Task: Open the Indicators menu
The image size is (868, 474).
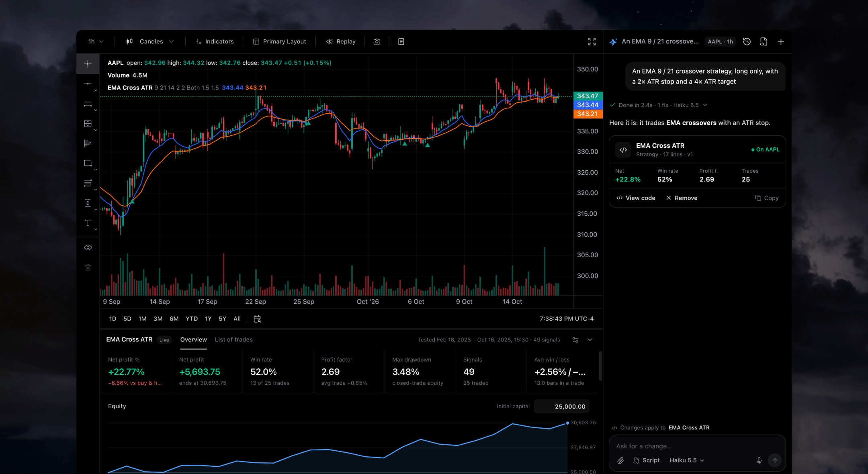Action: 215,42
